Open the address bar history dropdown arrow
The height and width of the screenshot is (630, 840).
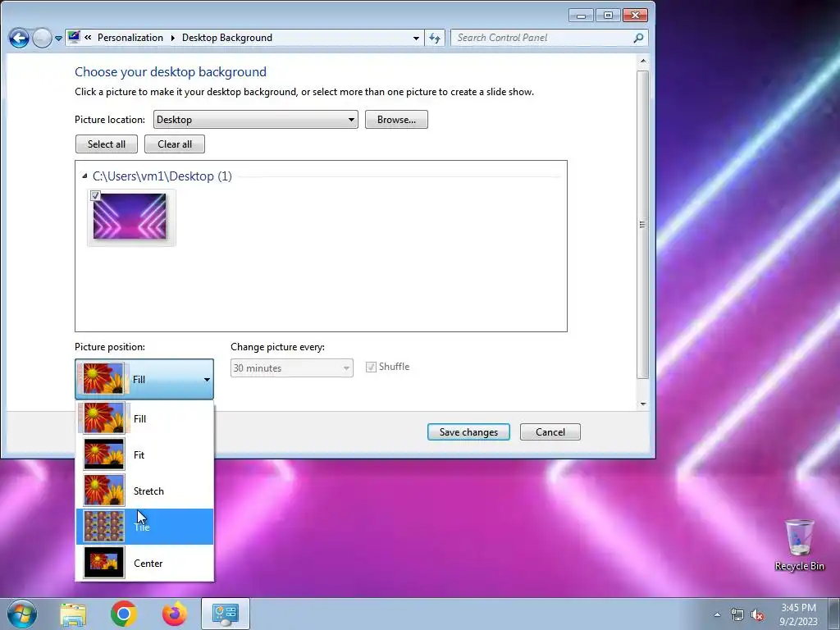click(x=416, y=38)
